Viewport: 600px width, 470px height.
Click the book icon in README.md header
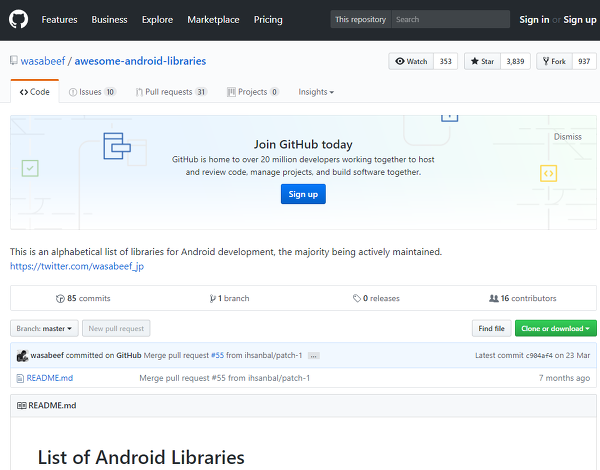22,405
